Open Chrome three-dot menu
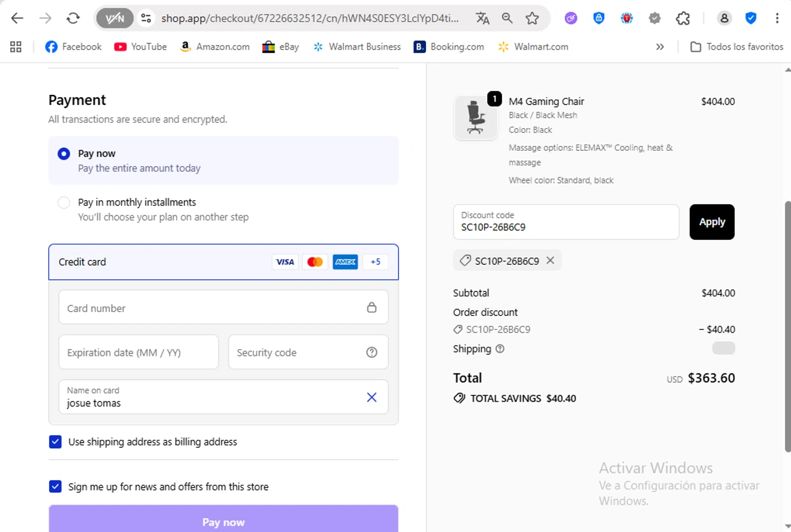Viewport: 791px width, 532px height. pyautogui.click(x=777, y=18)
